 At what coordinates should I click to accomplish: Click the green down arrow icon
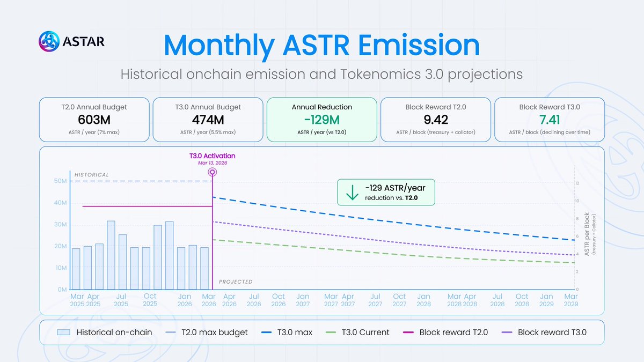(x=352, y=192)
